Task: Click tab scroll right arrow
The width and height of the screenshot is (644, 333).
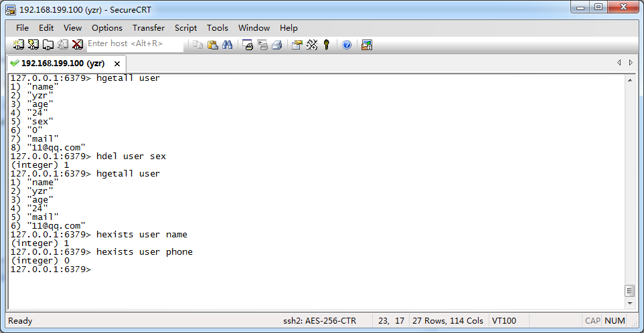Action: point(631,63)
